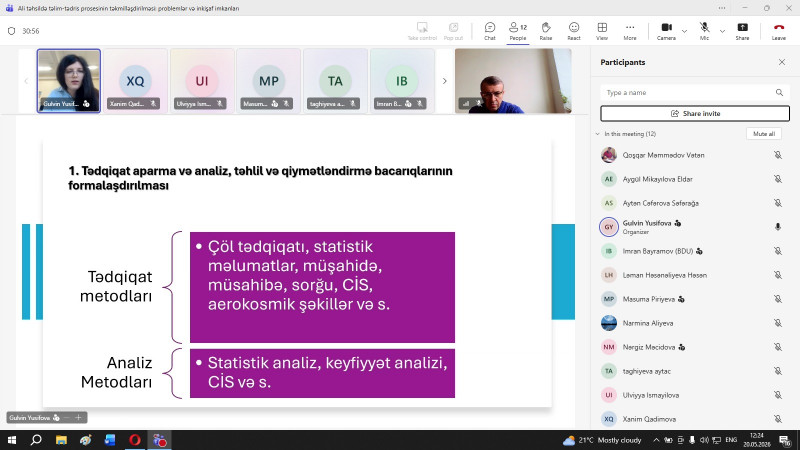The width and height of the screenshot is (800, 450).
Task: Open the React emoji menu
Action: (574, 31)
